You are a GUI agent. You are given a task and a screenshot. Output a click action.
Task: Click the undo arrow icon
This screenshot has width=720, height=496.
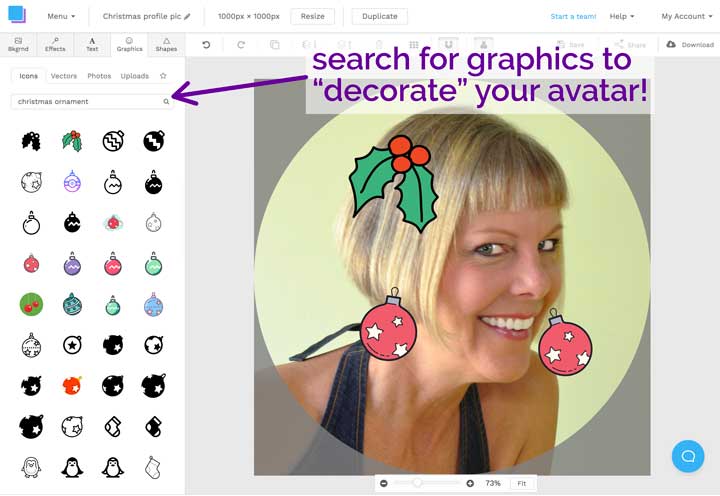click(206, 45)
